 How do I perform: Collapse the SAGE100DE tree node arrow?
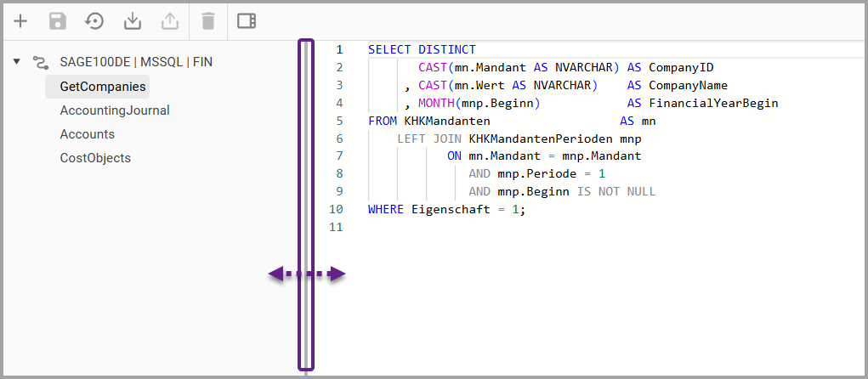17,62
